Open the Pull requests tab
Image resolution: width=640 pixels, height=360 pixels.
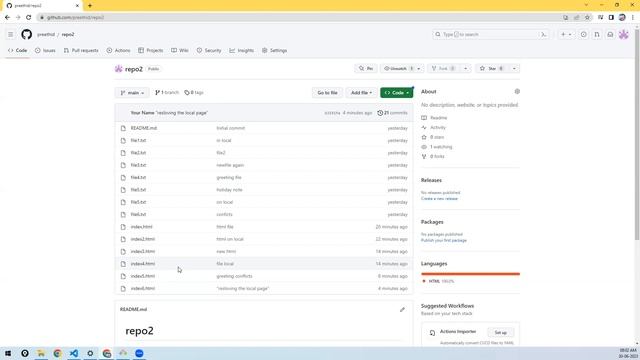81,51
